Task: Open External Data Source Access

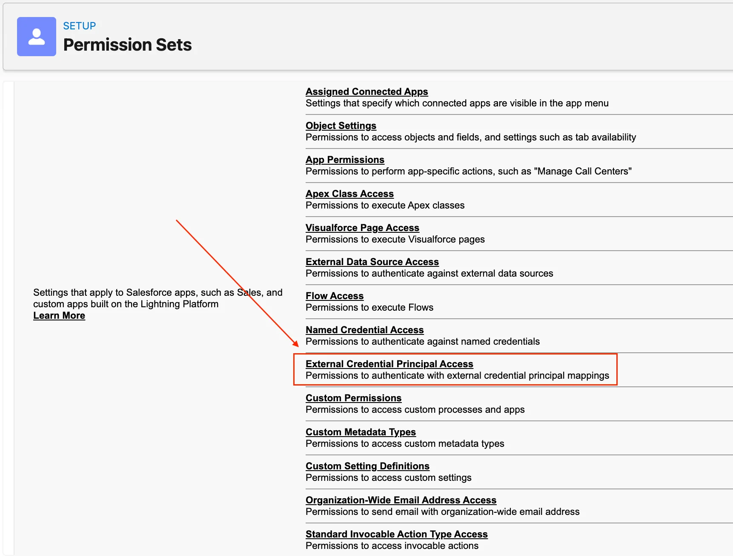Action: click(x=372, y=262)
